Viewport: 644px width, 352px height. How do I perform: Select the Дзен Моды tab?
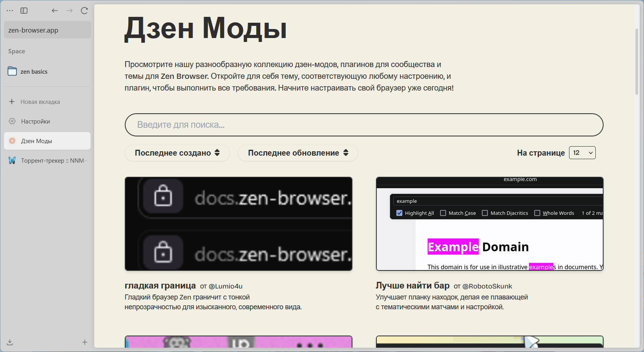pos(47,141)
